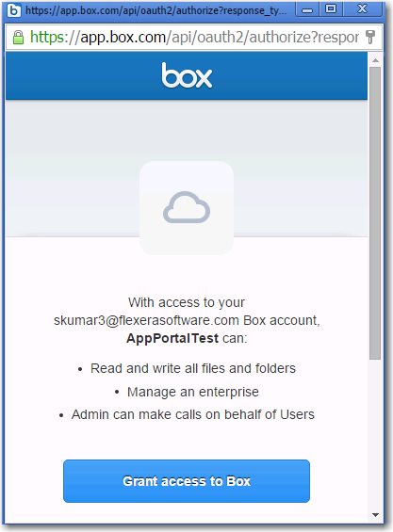393x532 pixels.
Task: Click 'Admin can make calls' permission item
Action: coord(193,414)
